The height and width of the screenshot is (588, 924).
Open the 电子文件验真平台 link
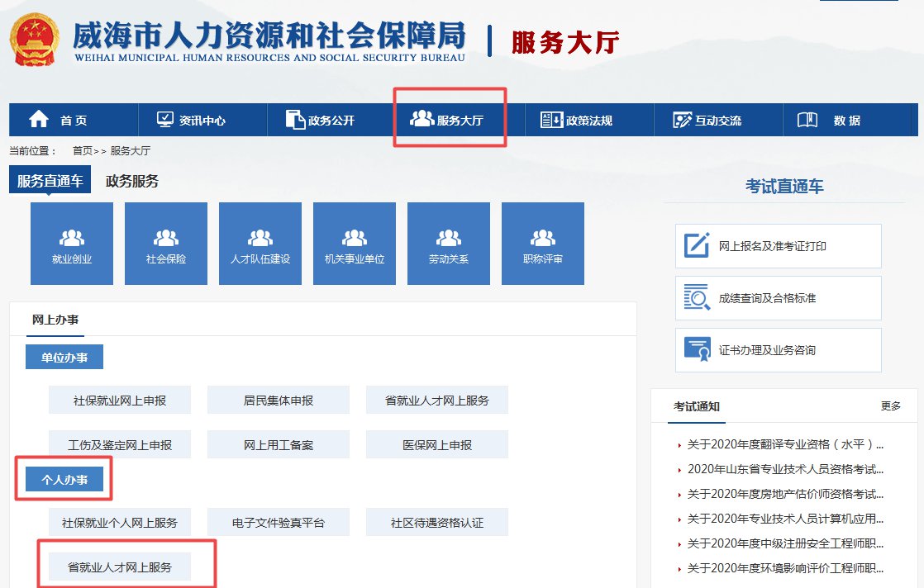[279, 523]
